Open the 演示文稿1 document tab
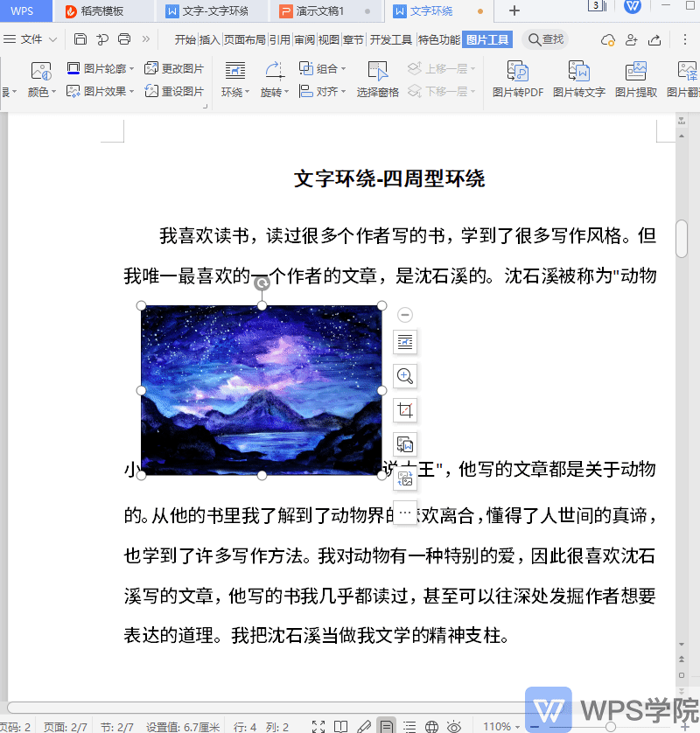Viewport: 700px width, 733px height. pyautogui.click(x=325, y=11)
